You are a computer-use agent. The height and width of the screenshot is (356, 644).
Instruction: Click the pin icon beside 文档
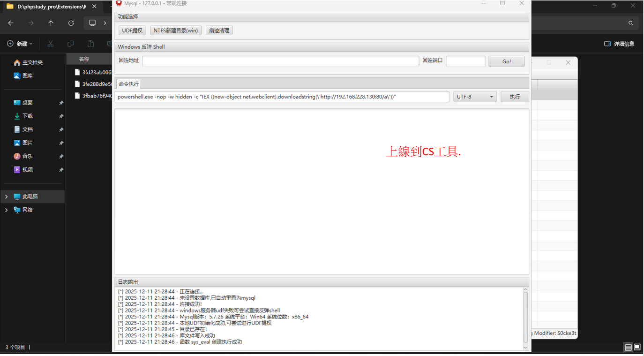pyautogui.click(x=61, y=130)
